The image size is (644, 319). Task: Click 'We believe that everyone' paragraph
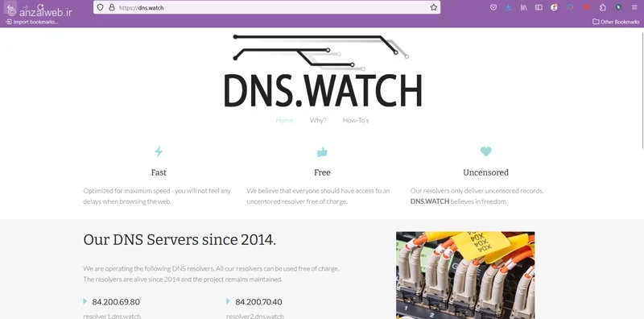click(318, 197)
